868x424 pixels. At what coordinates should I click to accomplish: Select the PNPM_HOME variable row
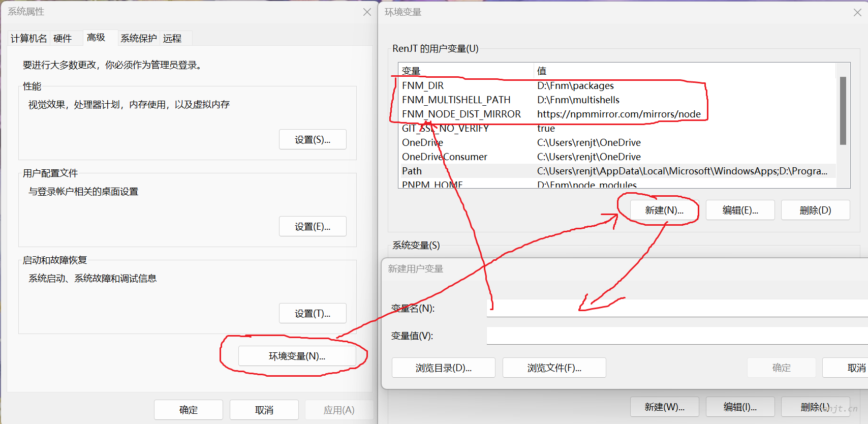[x=617, y=184]
